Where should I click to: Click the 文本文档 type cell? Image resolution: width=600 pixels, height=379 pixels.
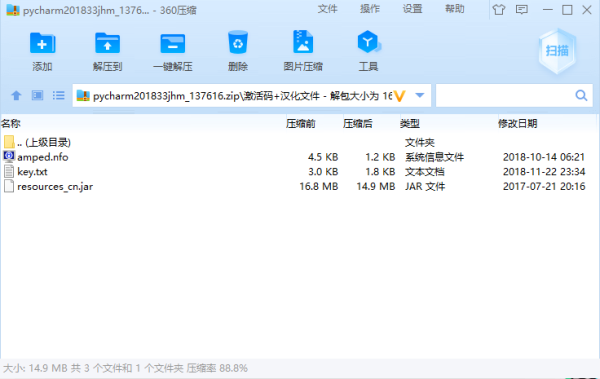pos(425,172)
